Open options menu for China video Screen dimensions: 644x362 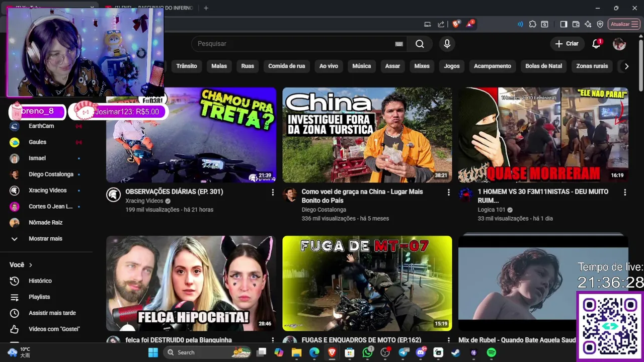tap(449, 192)
